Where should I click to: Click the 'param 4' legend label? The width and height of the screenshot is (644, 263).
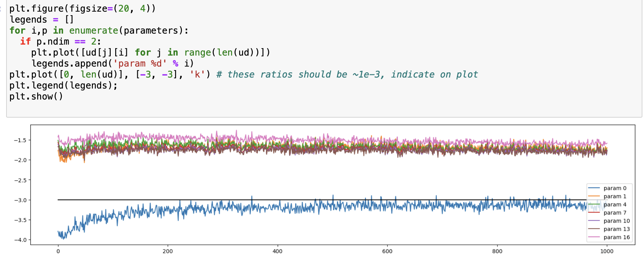click(x=615, y=205)
